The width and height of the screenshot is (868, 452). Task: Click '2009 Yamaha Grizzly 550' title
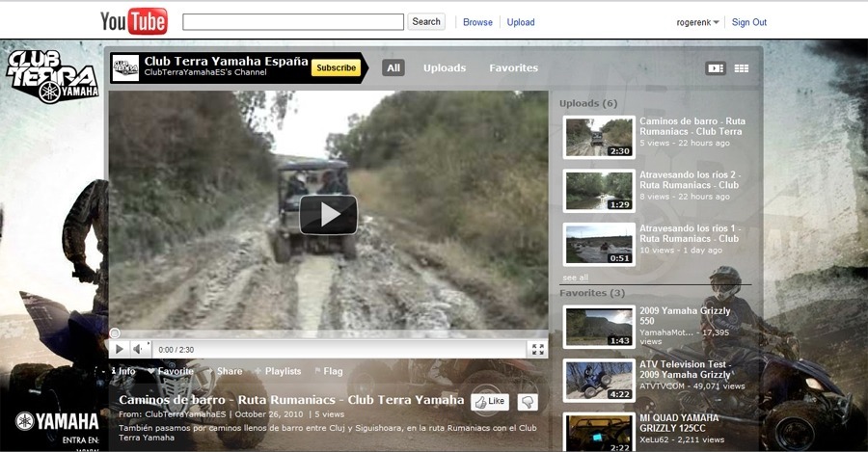[x=685, y=316]
